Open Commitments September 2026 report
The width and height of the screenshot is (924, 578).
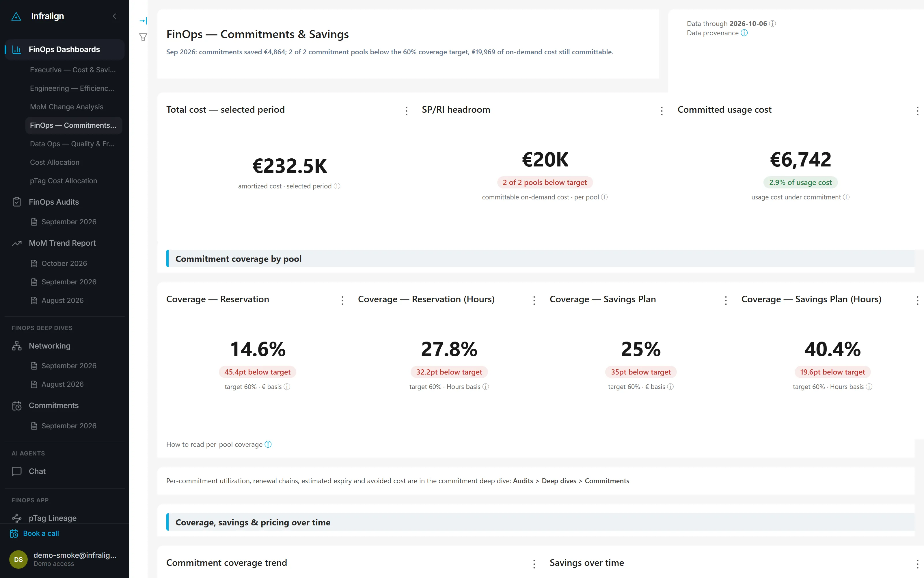(x=69, y=426)
